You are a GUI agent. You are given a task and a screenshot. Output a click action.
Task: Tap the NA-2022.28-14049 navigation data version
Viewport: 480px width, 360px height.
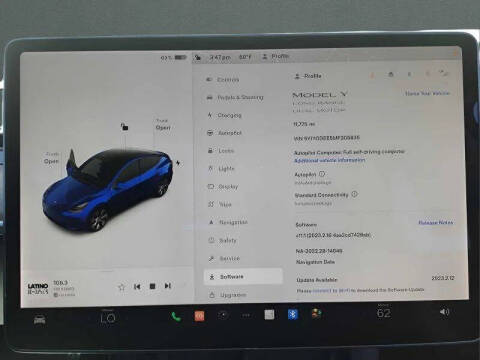319,251
